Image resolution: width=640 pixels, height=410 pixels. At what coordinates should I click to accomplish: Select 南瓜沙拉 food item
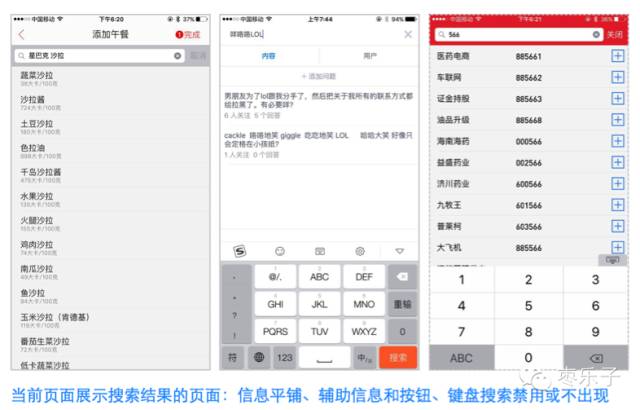click(110, 272)
